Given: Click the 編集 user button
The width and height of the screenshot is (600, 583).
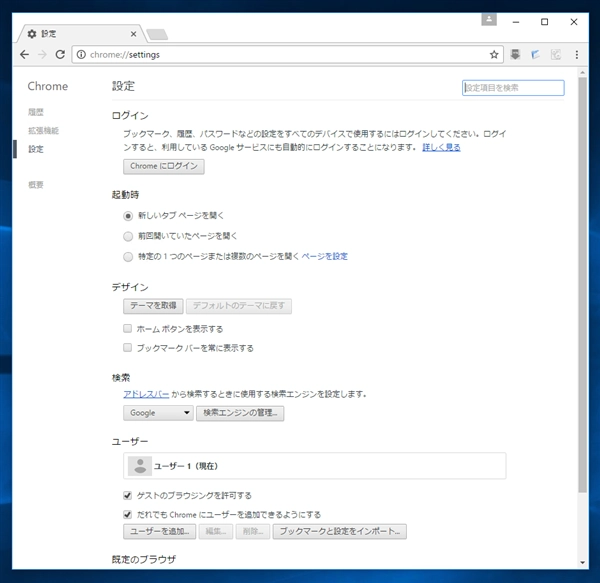Looking at the screenshot, I should [216, 532].
